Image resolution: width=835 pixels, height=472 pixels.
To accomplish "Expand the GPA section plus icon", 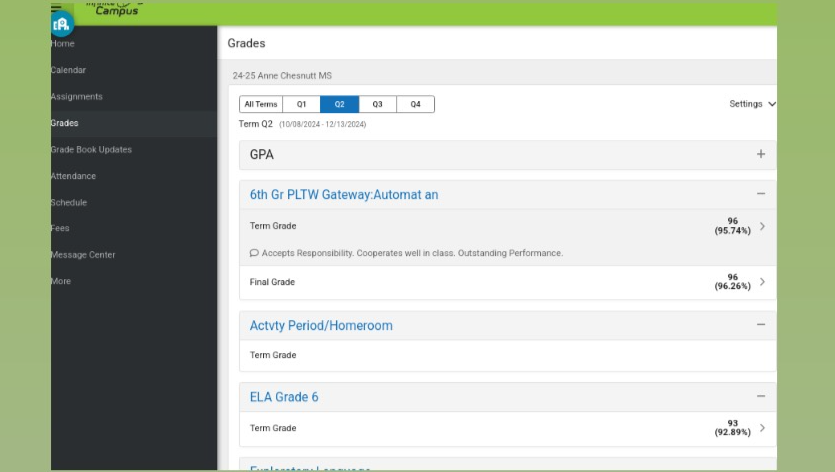I will click(761, 155).
